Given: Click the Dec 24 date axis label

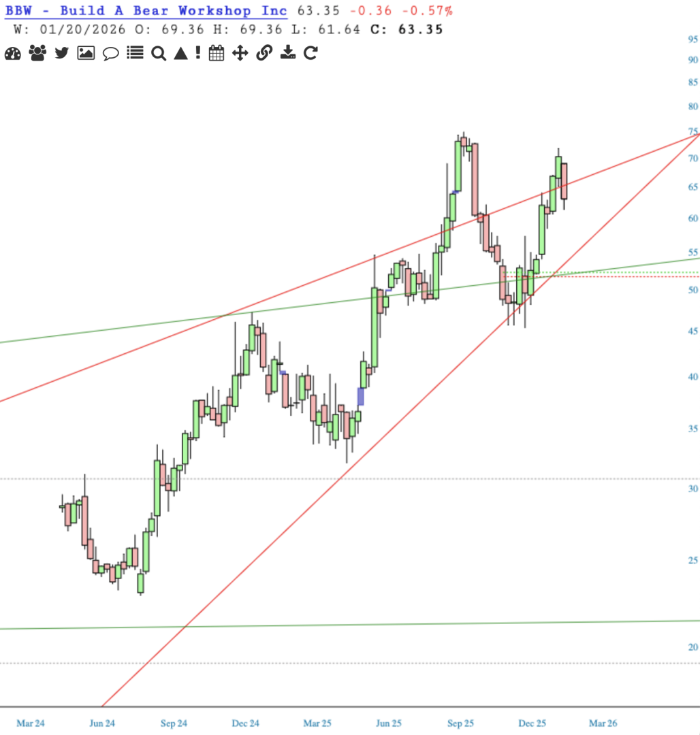Looking at the screenshot, I should coord(246,723).
